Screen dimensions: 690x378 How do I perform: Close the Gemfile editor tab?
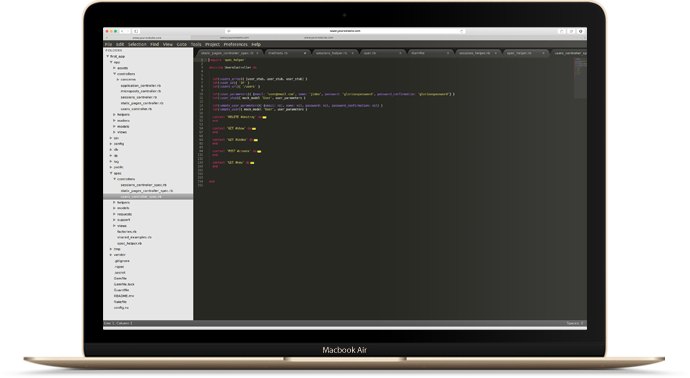448,53
